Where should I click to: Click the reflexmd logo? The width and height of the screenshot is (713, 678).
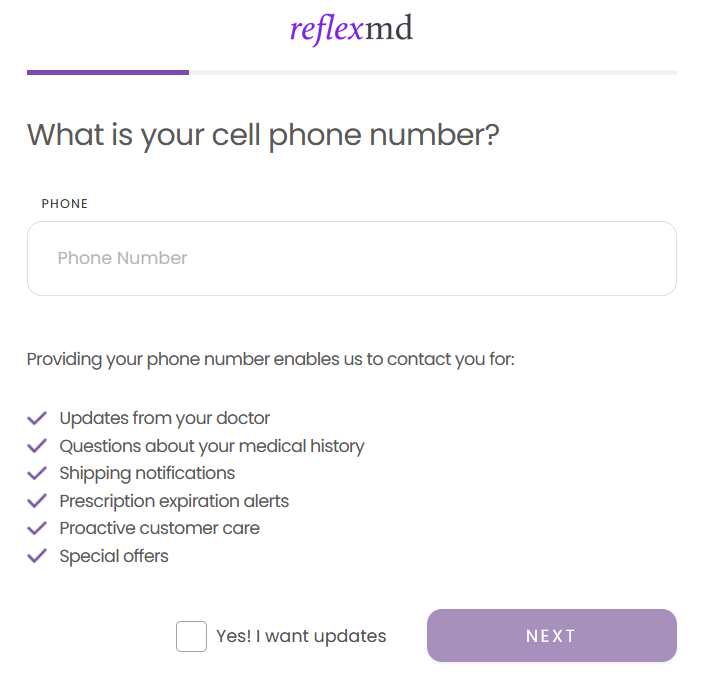pyautogui.click(x=351, y=28)
